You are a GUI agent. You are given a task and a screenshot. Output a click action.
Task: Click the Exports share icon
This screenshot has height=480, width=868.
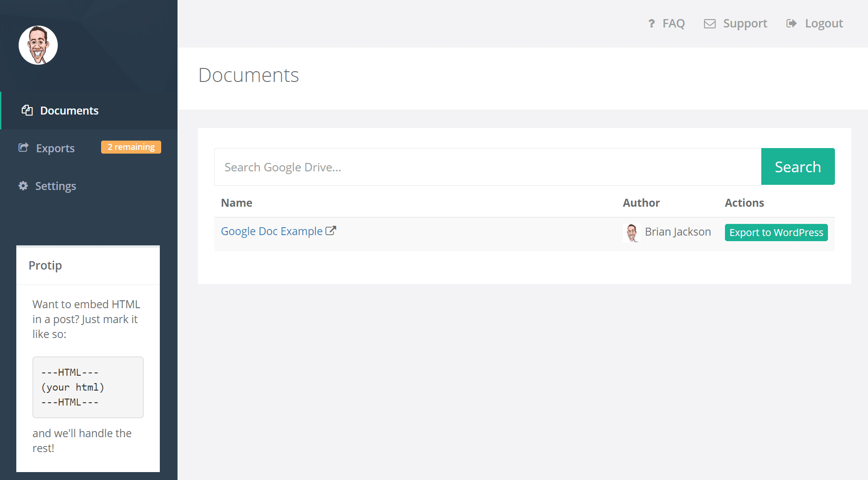point(23,148)
